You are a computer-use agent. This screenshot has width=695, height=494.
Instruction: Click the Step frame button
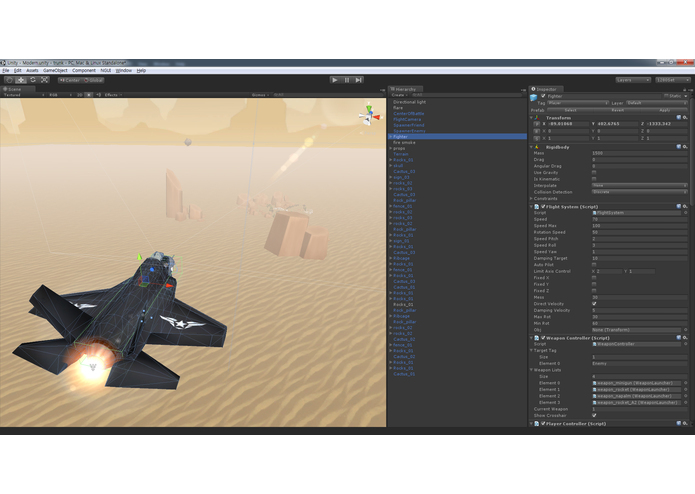coord(359,80)
